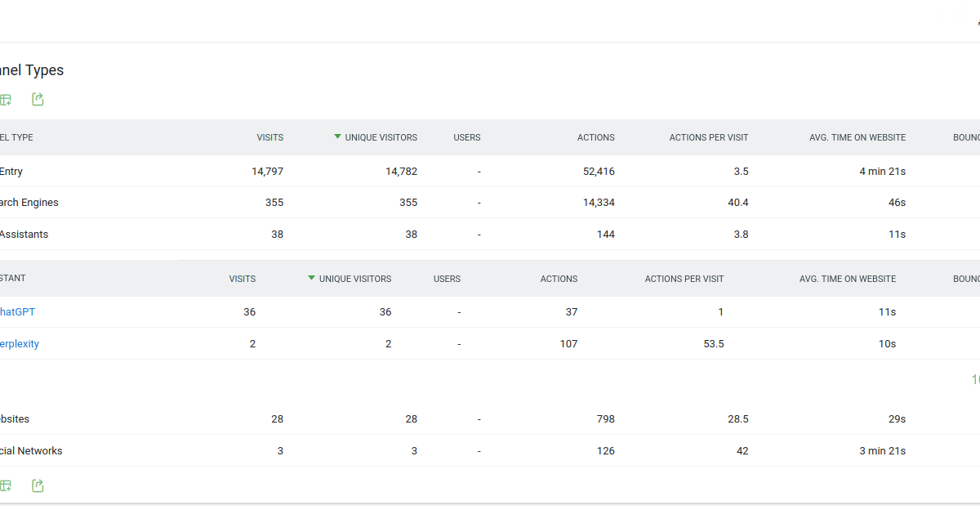Sort by Avg. Time On Website column

point(857,137)
